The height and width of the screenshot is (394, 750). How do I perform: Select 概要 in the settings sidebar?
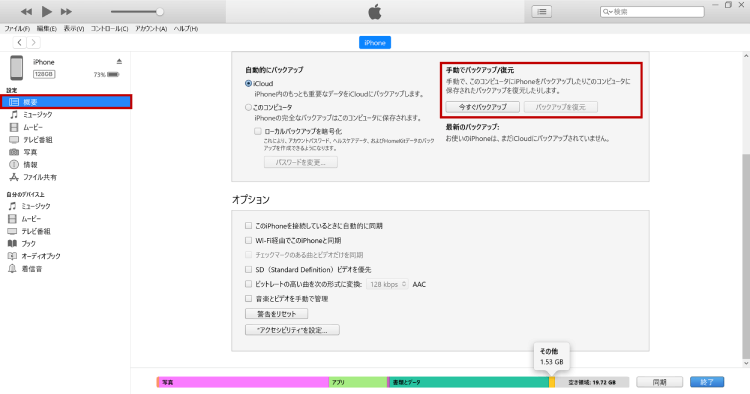pyautogui.click(x=66, y=102)
